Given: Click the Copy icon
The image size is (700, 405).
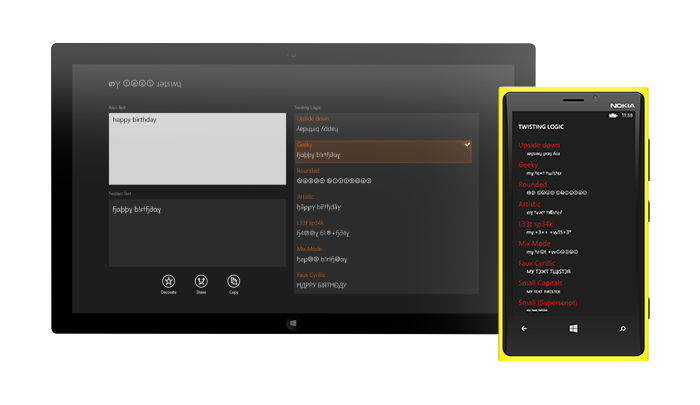Looking at the screenshot, I should coord(233,281).
